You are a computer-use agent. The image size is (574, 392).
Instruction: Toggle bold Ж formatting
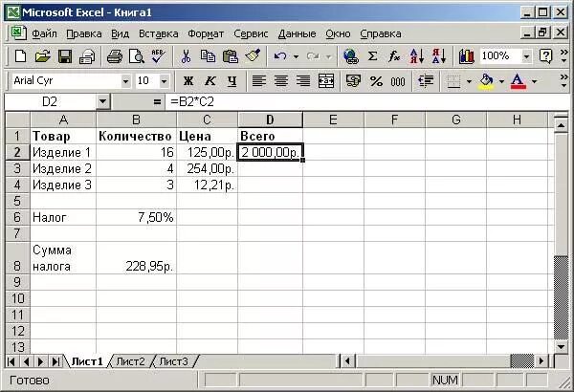coord(188,81)
